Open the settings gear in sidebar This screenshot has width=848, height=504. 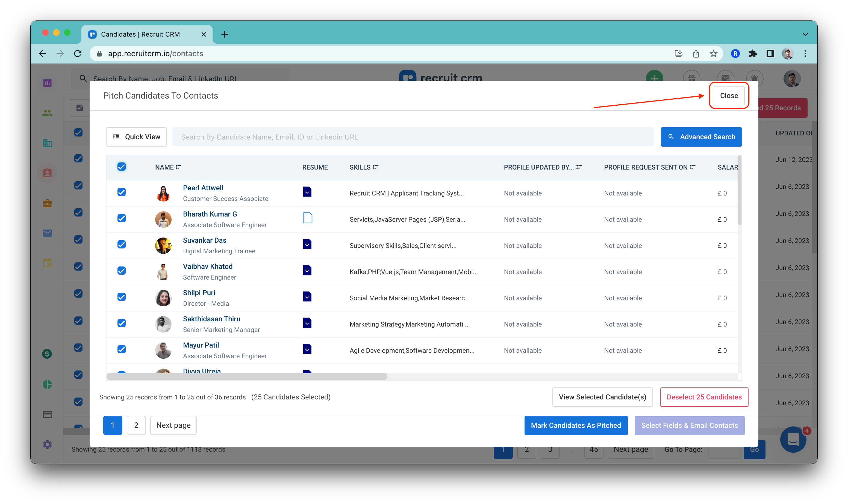[47, 444]
